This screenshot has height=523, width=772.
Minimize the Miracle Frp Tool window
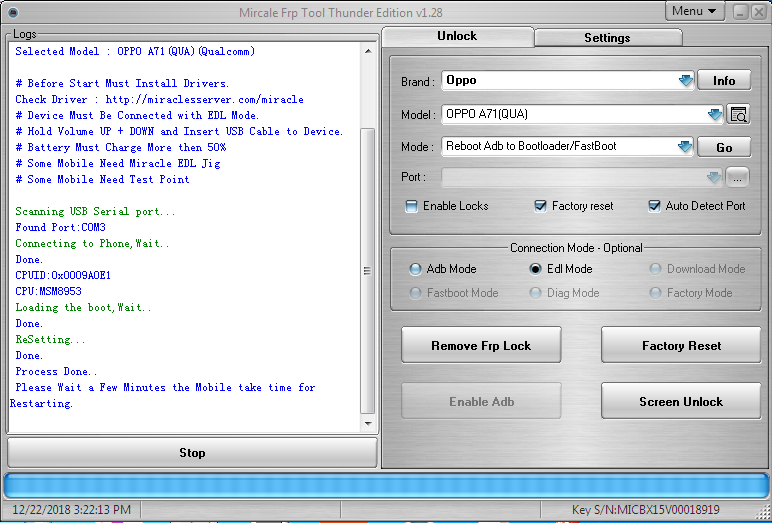pyautogui.click(x=741, y=12)
